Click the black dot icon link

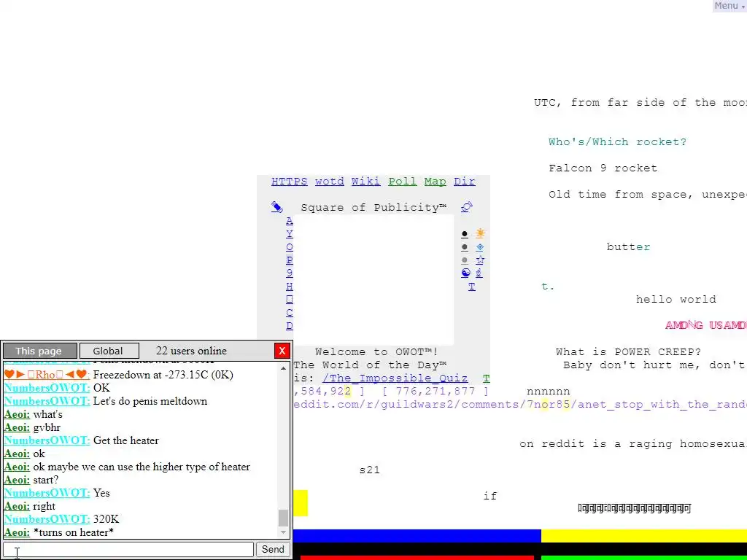(465, 234)
